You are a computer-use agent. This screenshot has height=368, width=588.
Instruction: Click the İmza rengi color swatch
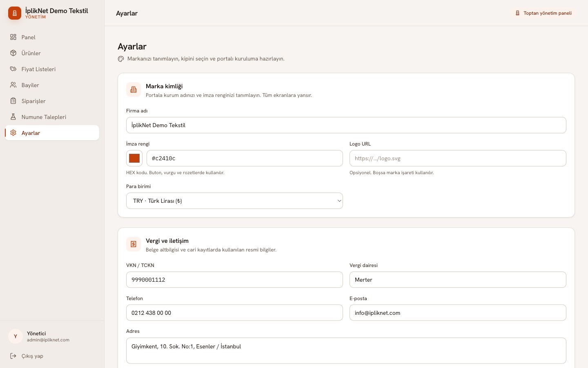point(134,158)
